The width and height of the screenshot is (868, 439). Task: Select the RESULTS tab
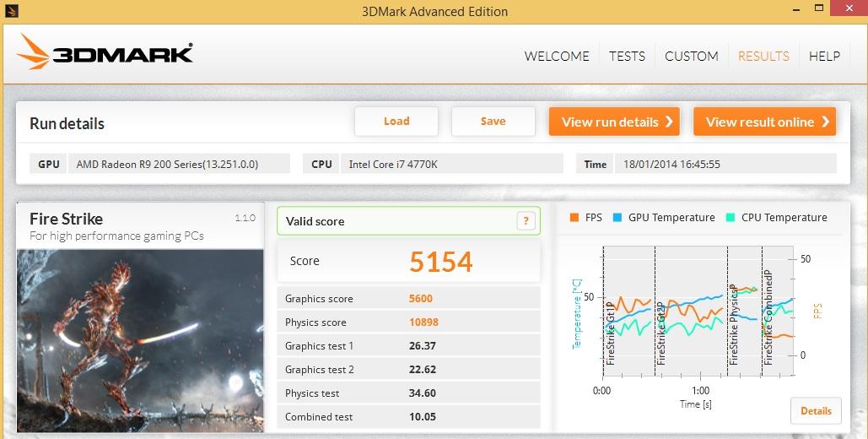764,56
